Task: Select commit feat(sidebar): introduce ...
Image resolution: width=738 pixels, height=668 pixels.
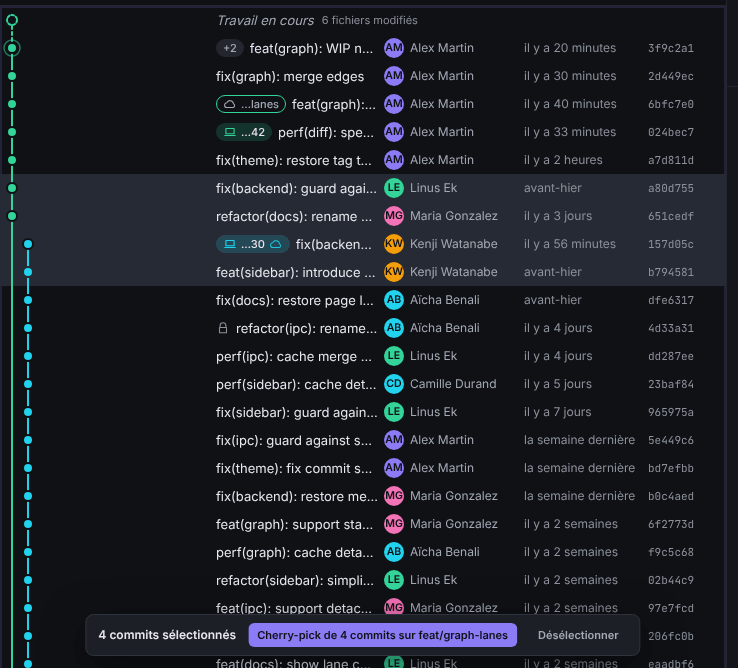Action: pyautogui.click(x=362, y=272)
